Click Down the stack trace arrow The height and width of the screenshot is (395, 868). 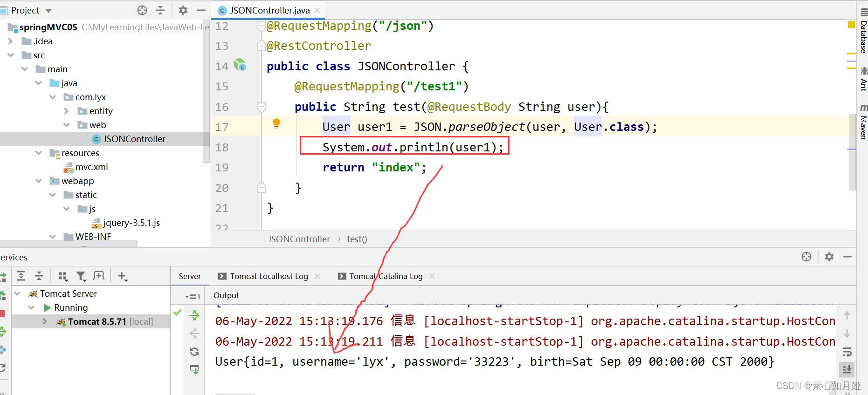point(847,334)
